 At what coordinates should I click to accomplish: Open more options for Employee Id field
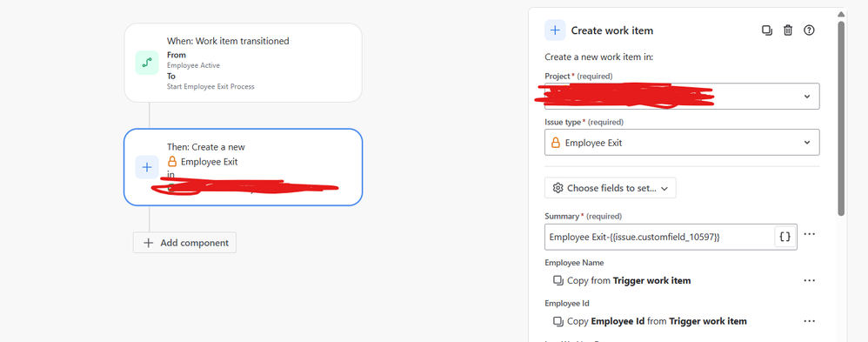coord(810,321)
